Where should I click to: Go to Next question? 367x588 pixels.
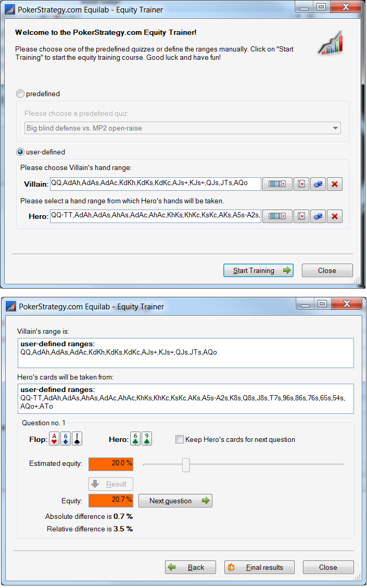[175, 501]
